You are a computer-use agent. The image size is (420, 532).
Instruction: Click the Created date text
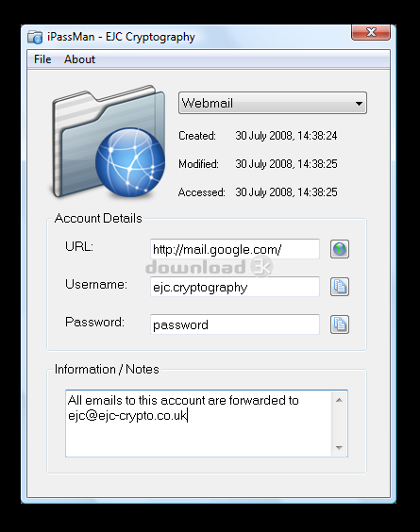286,136
